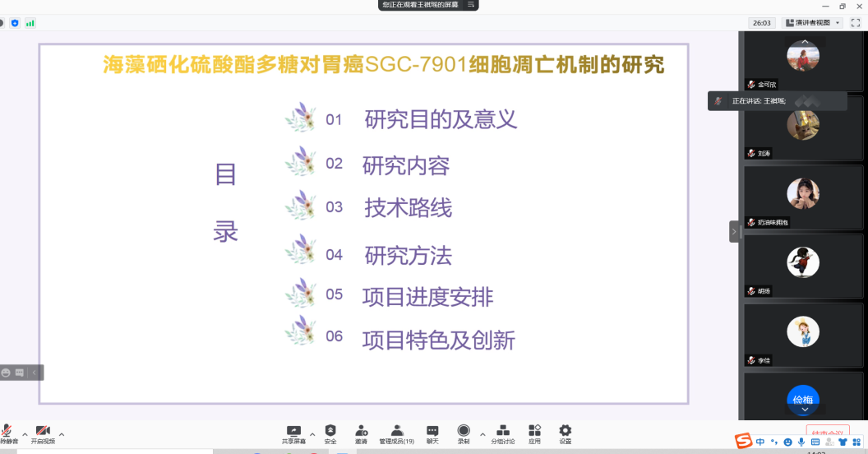The width and height of the screenshot is (868, 454).
Task: Click the Breakout Rooms (分组讨论) icon
Action: pos(503,431)
